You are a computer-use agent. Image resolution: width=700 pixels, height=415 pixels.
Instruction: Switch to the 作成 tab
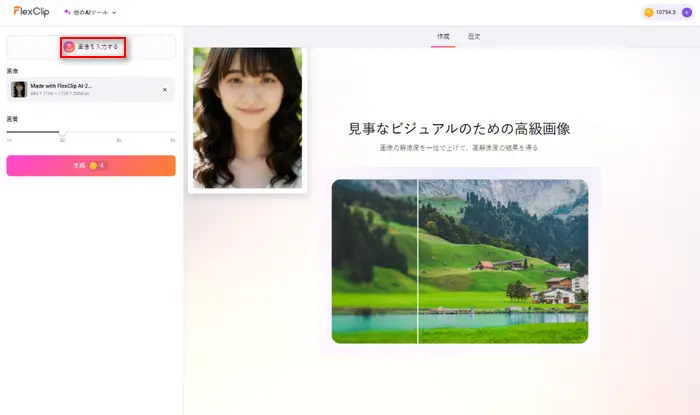[443, 37]
